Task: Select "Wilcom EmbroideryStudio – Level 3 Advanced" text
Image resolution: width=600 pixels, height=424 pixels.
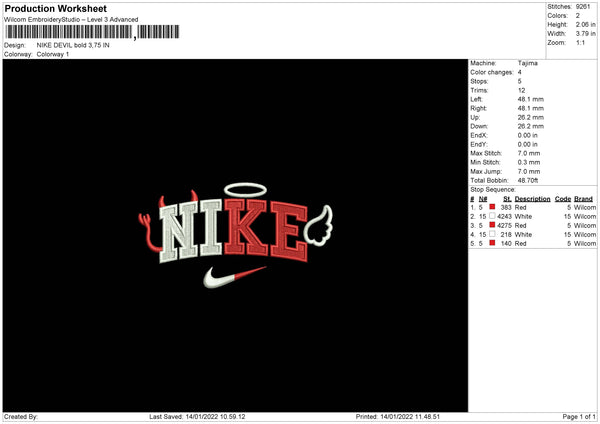Action: coord(71,20)
